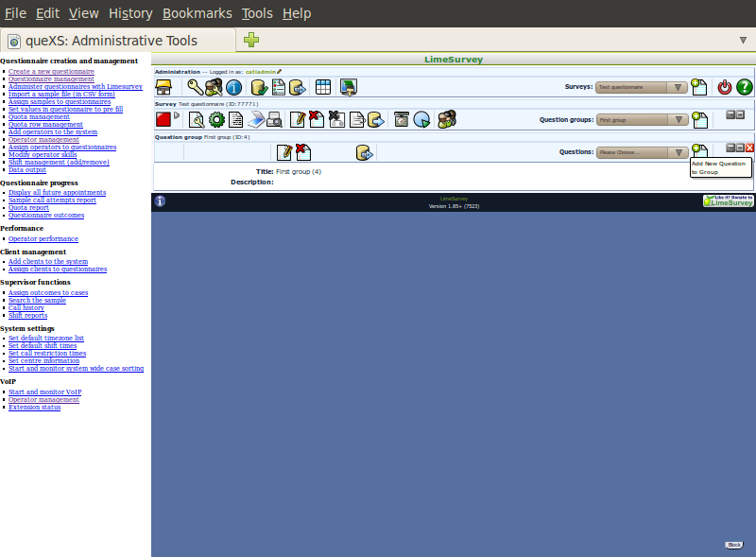Click 'Create a new questionnaire' link
756x557 pixels.
pyautogui.click(x=51, y=71)
